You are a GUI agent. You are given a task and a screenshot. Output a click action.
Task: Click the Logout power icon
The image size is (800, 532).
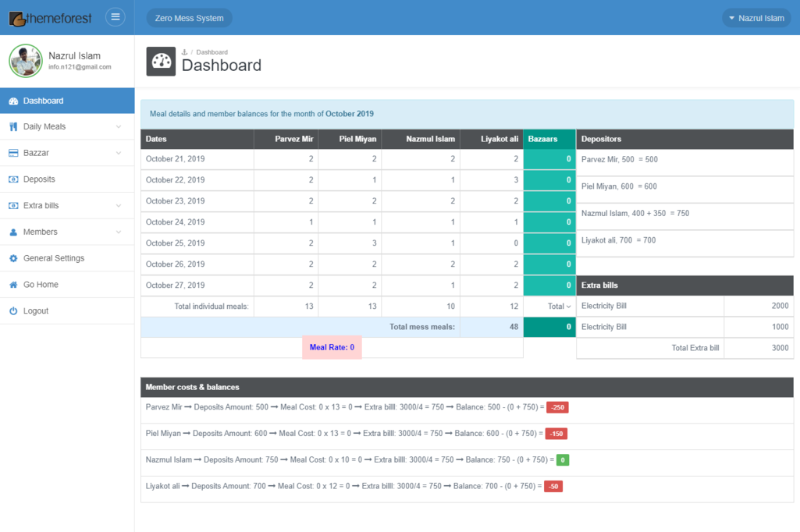pos(13,311)
